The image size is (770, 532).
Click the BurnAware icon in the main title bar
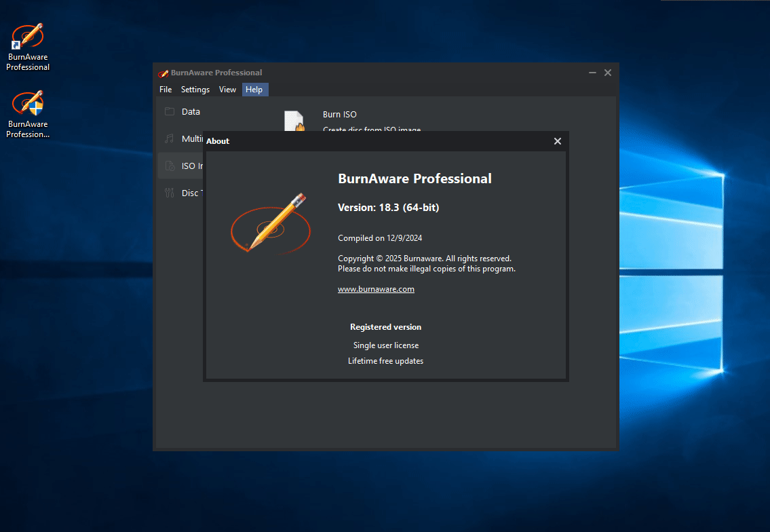pos(163,73)
